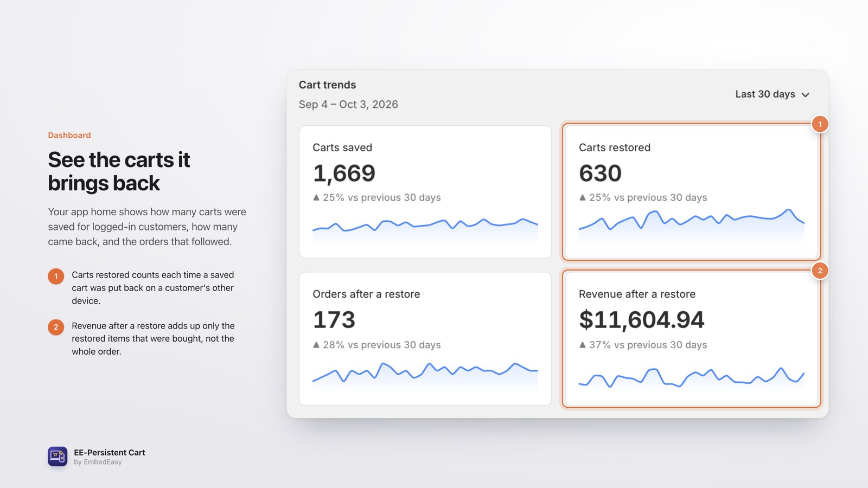Click the See the carts it brings back headline
The width and height of the screenshot is (868, 488).
pos(119,171)
